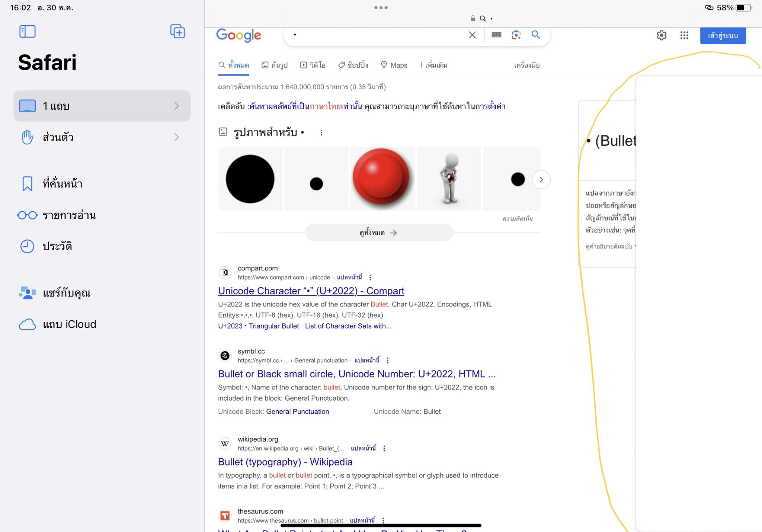Open the on-screen keyboard input tool
The width and height of the screenshot is (762, 532).
tap(496, 35)
